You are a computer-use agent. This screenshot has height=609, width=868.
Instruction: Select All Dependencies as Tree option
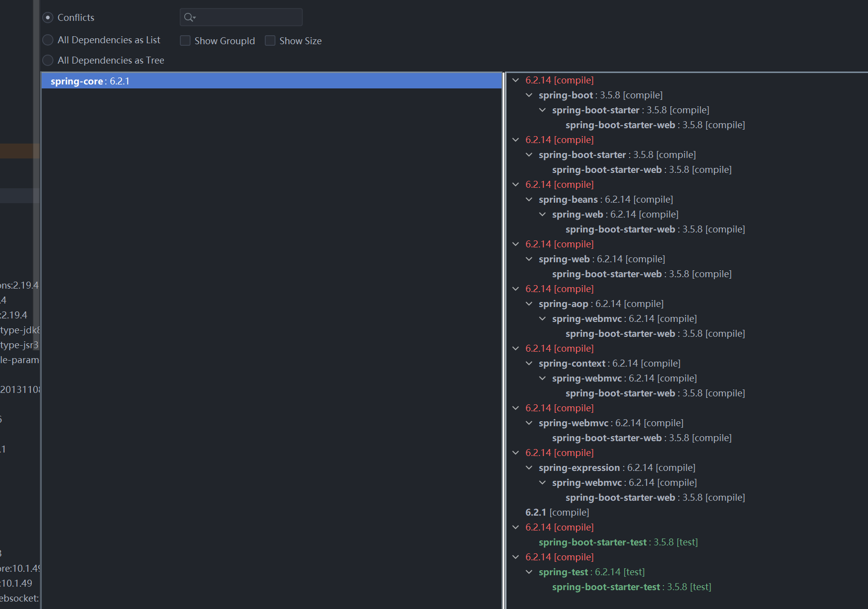tap(48, 60)
